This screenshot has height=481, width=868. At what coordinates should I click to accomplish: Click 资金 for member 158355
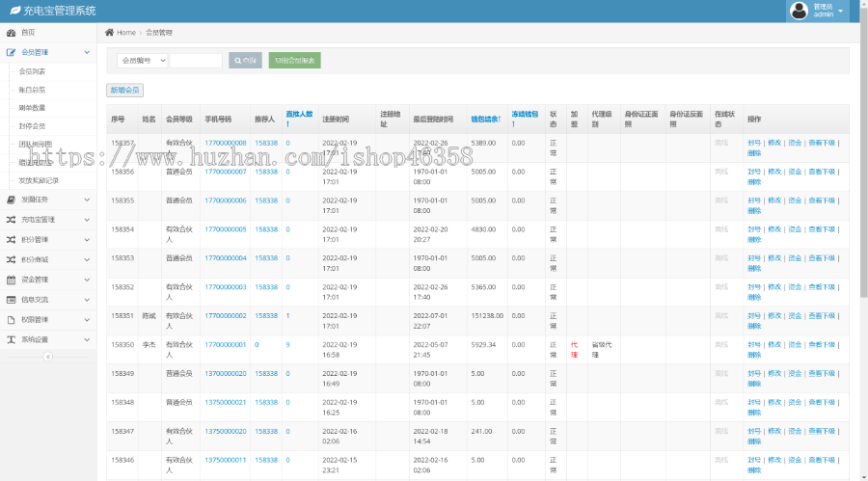point(795,200)
